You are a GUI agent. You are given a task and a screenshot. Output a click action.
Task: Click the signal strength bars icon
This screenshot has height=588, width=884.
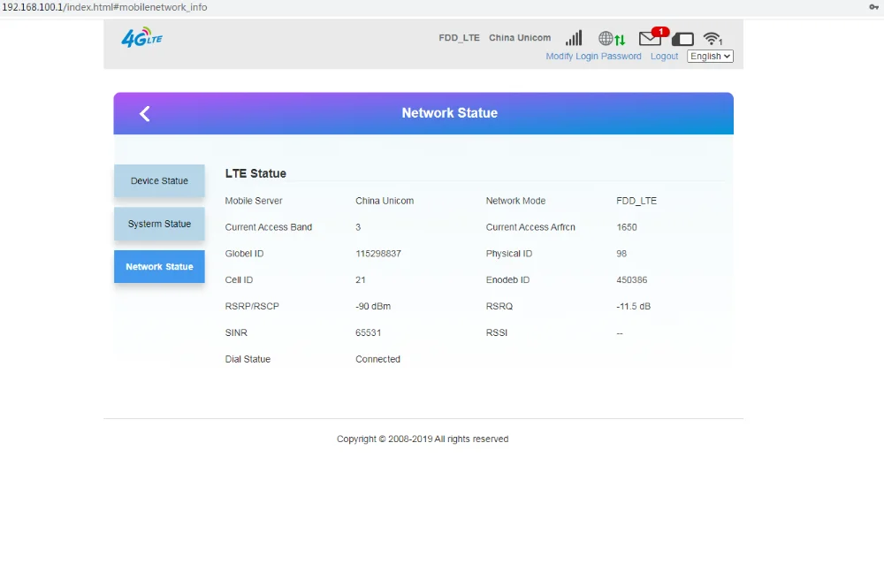point(574,38)
